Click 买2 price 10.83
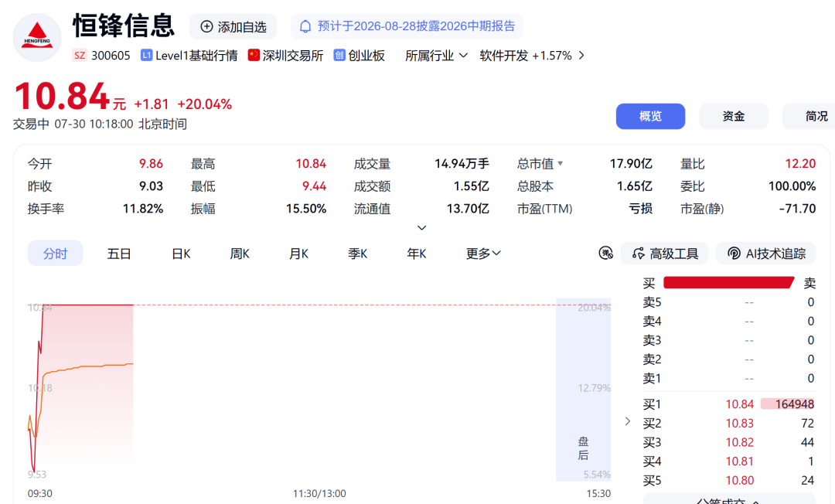The image size is (835, 504). click(x=740, y=423)
